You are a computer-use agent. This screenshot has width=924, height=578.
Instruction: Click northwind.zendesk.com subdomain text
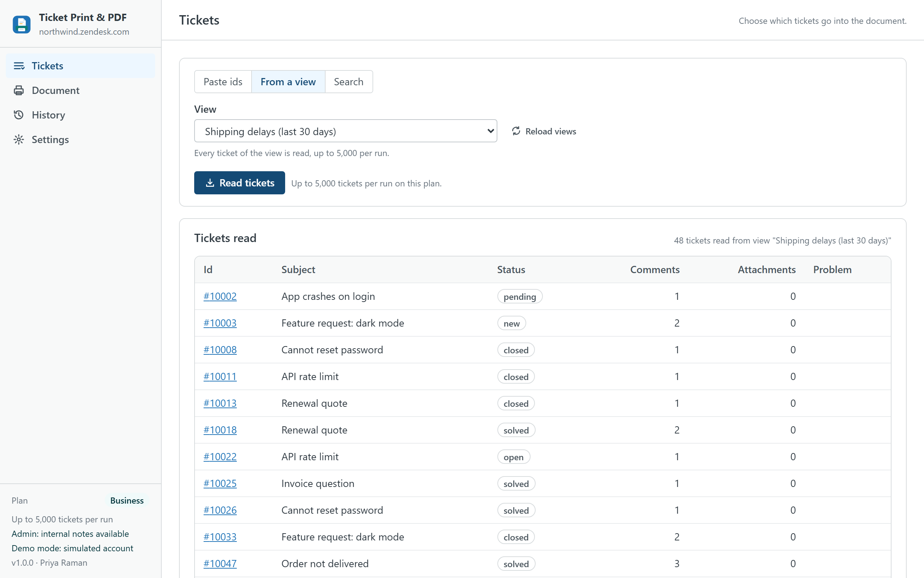click(84, 32)
